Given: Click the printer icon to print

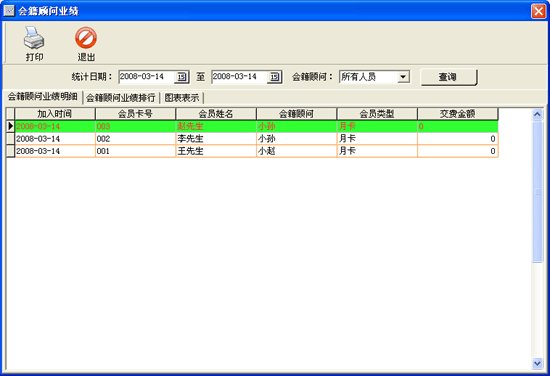Looking at the screenshot, I should click(34, 38).
